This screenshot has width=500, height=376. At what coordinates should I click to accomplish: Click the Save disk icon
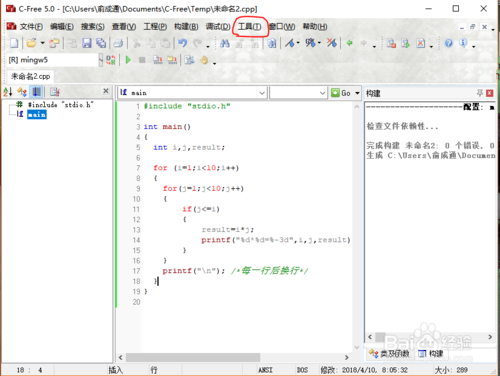tap(87, 43)
